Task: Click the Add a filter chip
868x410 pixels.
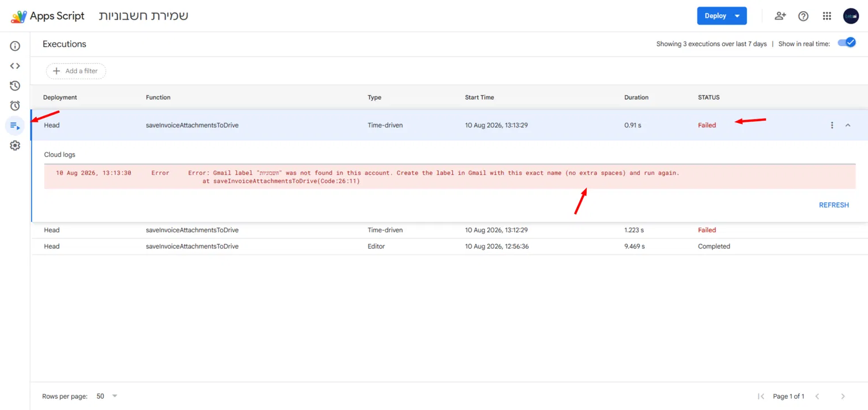Action: [x=76, y=71]
